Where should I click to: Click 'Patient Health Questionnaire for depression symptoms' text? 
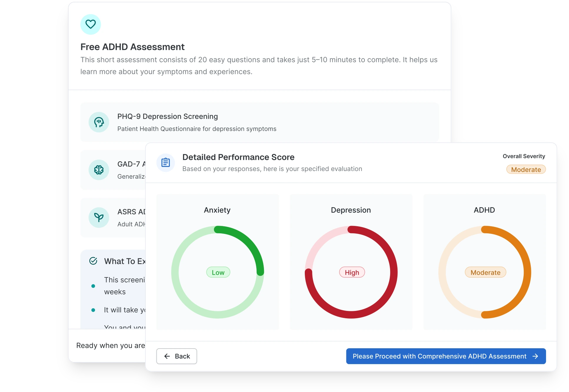(x=197, y=129)
